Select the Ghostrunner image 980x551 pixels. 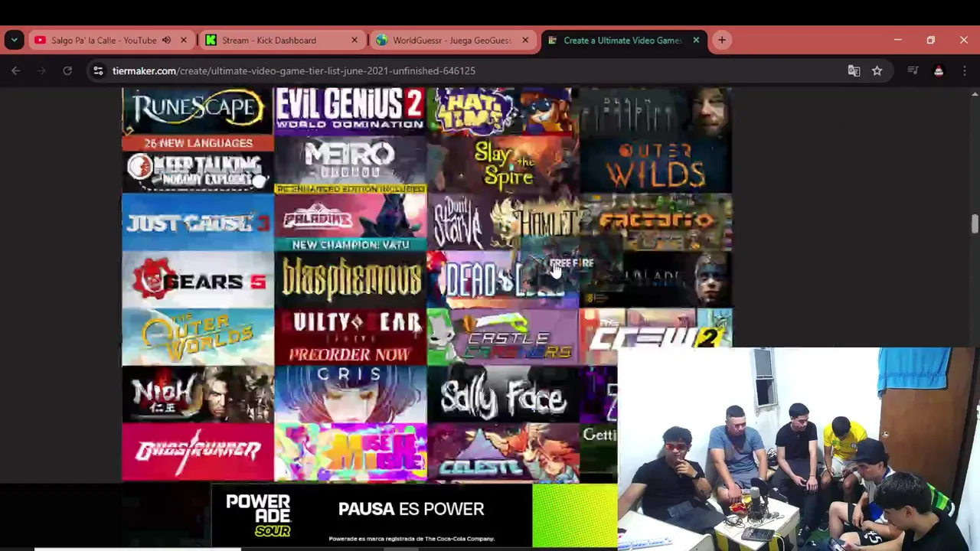click(198, 452)
